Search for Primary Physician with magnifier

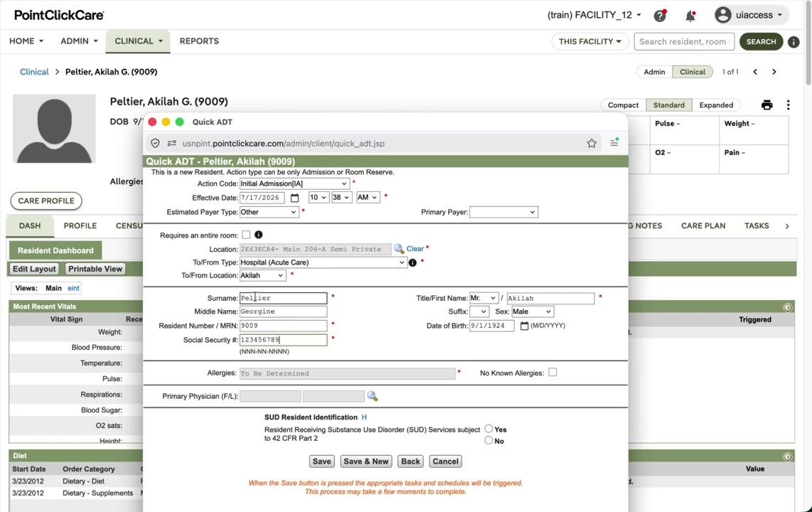click(373, 396)
